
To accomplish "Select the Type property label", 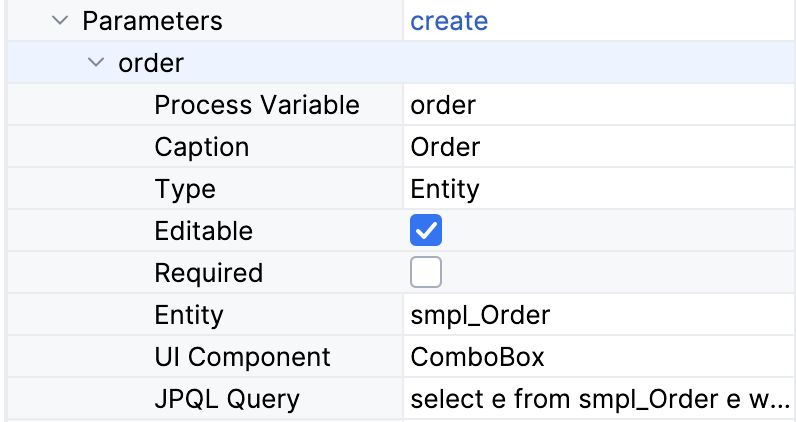I will click(x=185, y=189).
